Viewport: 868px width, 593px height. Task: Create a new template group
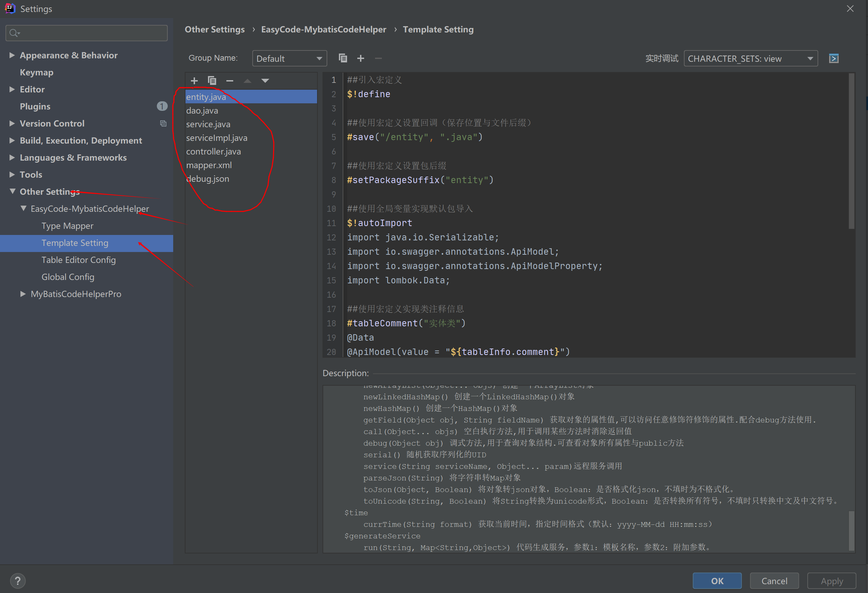click(x=360, y=58)
